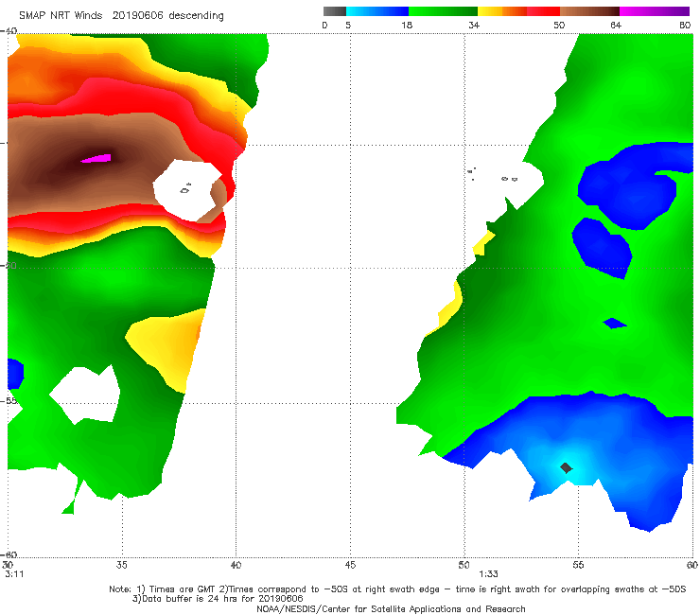This screenshot has height=615, width=700.
Task: Click the magenta 64-80 color bar segment
Action: tap(655, 11)
